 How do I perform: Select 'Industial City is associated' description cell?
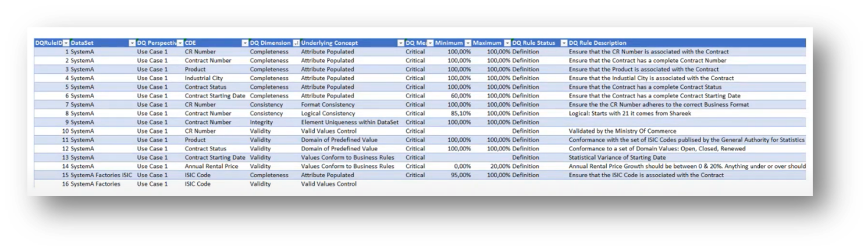tap(651, 78)
